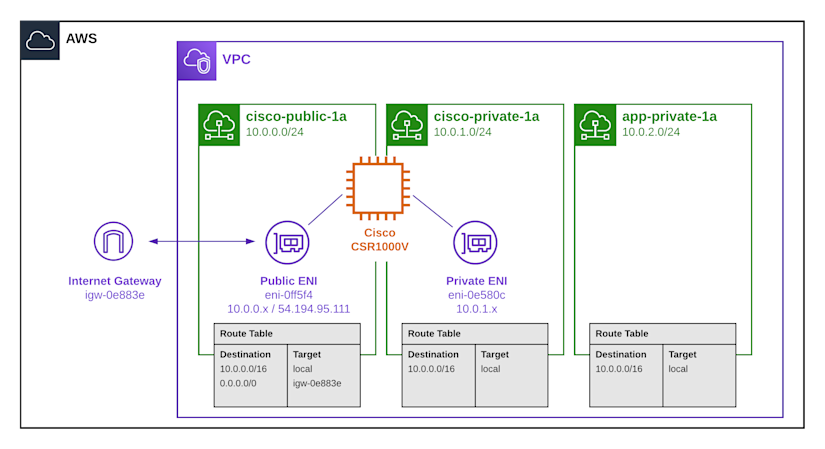The width and height of the screenshot is (825, 449).
Task: Click the 10.0.1.0/24 CIDR text
Action: [x=462, y=132]
